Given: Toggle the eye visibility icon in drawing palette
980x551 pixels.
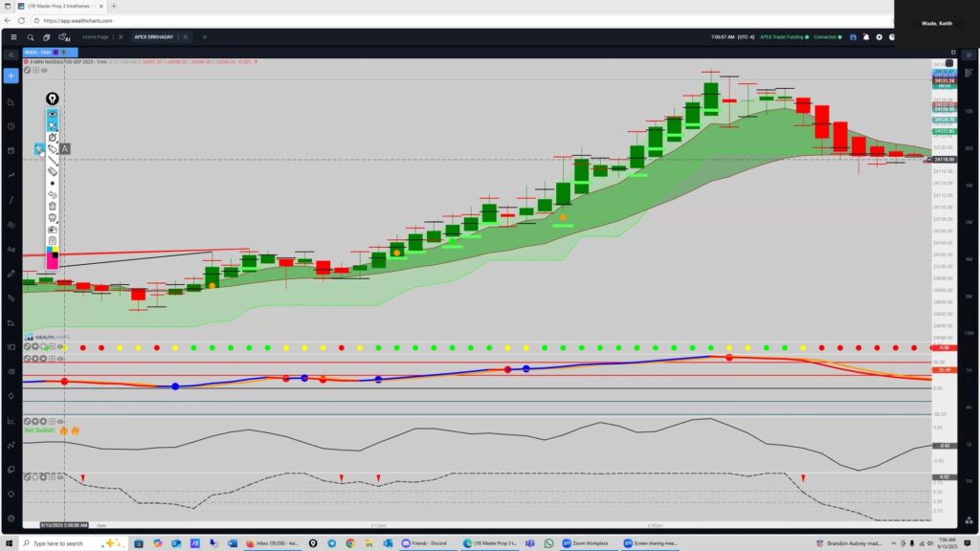Looking at the screenshot, I should point(54,114).
